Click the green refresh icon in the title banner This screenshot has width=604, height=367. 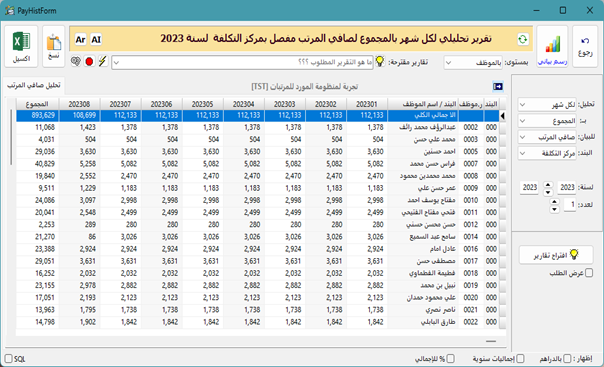point(523,39)
